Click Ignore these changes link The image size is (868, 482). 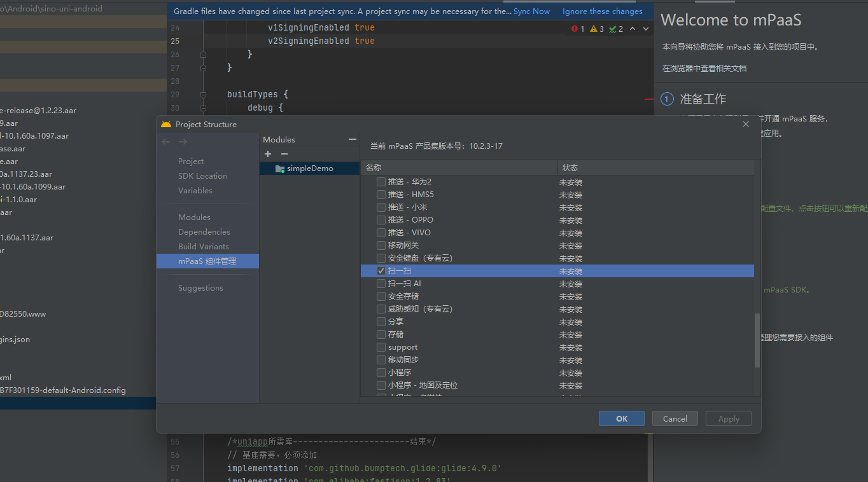(x=603, y=11)
